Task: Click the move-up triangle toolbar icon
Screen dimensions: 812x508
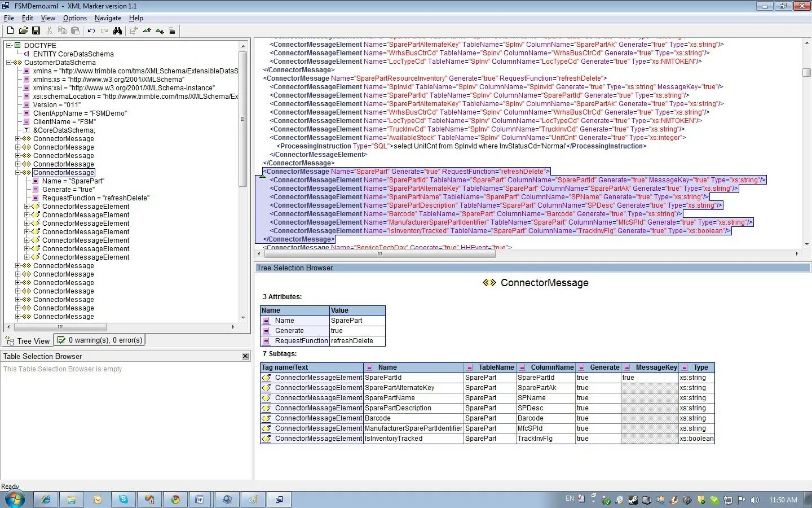Action: (x=147, y=30)
